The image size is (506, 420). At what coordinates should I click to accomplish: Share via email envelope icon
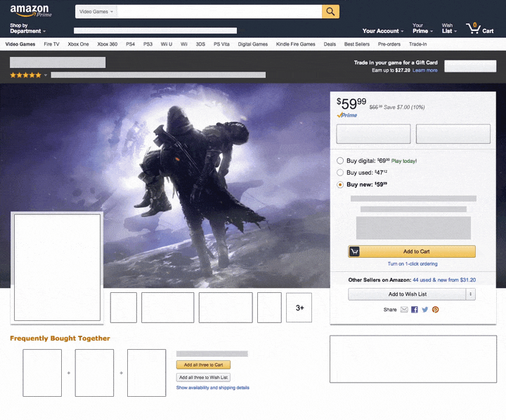click(404, 310)
